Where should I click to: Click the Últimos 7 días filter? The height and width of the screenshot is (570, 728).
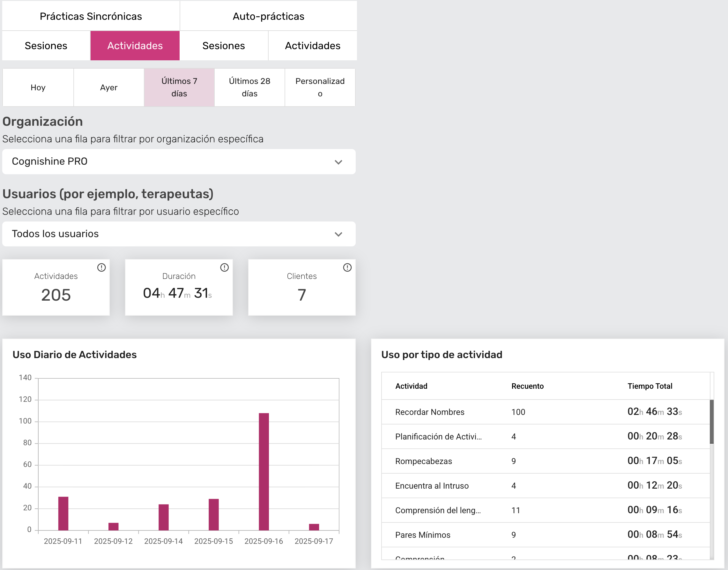click(179, 87)
